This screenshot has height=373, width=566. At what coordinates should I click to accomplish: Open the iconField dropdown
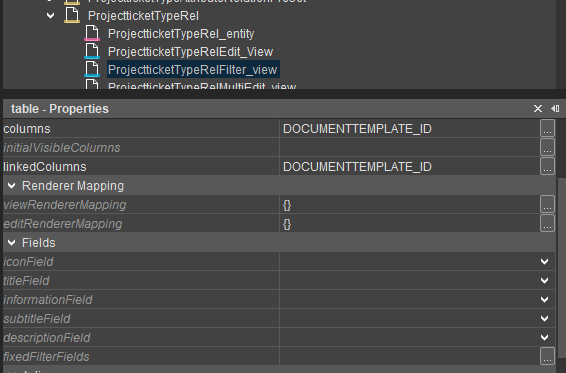click(545, 261)
